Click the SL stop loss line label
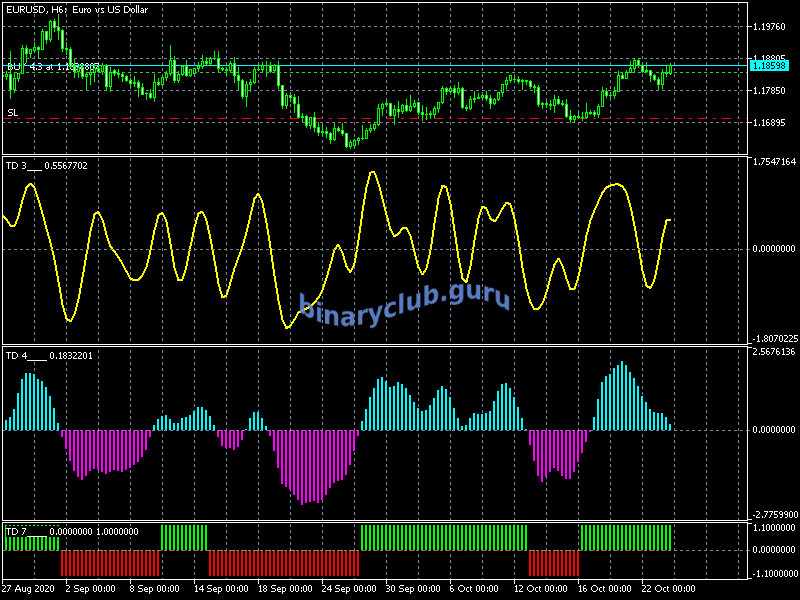This screenshot has width=800, height=600. tap(12, 113)
